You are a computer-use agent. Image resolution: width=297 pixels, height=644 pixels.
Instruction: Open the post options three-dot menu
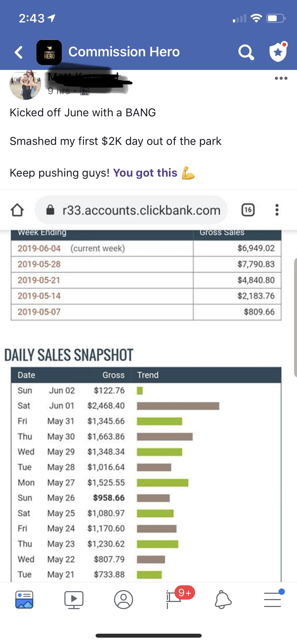pyautogui.click(x=281, y=78)
